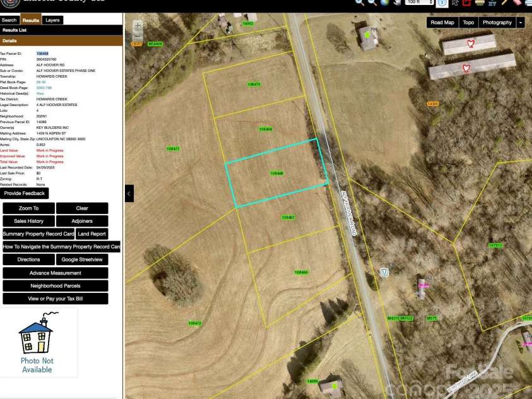
Task: Select the Photography basemap option
Action: coord(497,22)
